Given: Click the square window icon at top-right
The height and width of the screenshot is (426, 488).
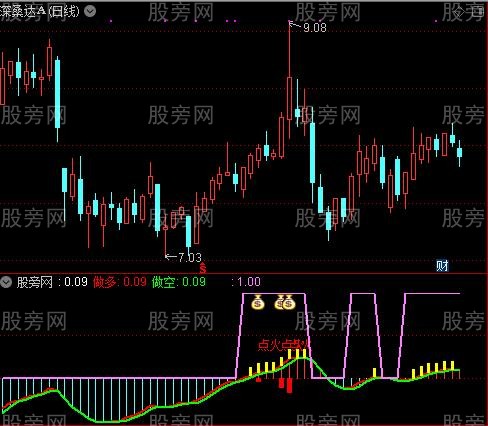Looking at the screenshot, I should pyautogui.click(x=478, y=12).
